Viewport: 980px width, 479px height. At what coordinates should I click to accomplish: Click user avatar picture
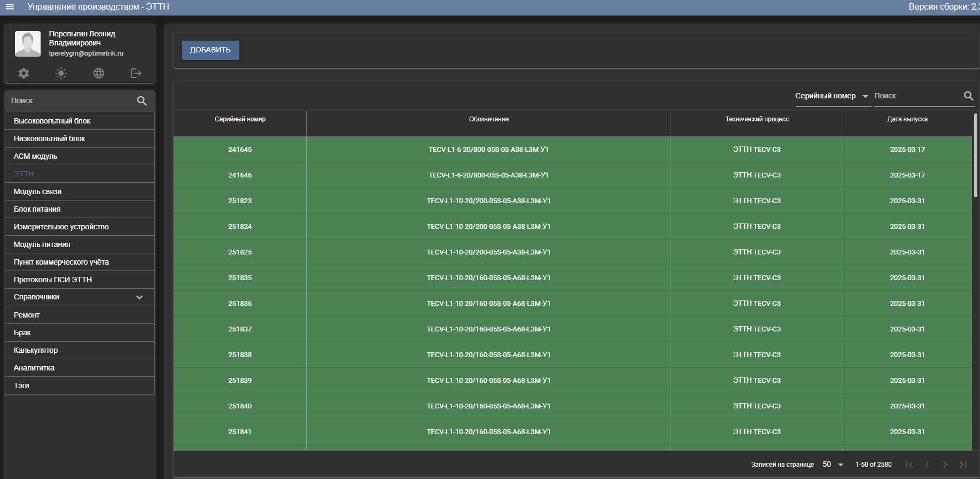click(28, 44)
